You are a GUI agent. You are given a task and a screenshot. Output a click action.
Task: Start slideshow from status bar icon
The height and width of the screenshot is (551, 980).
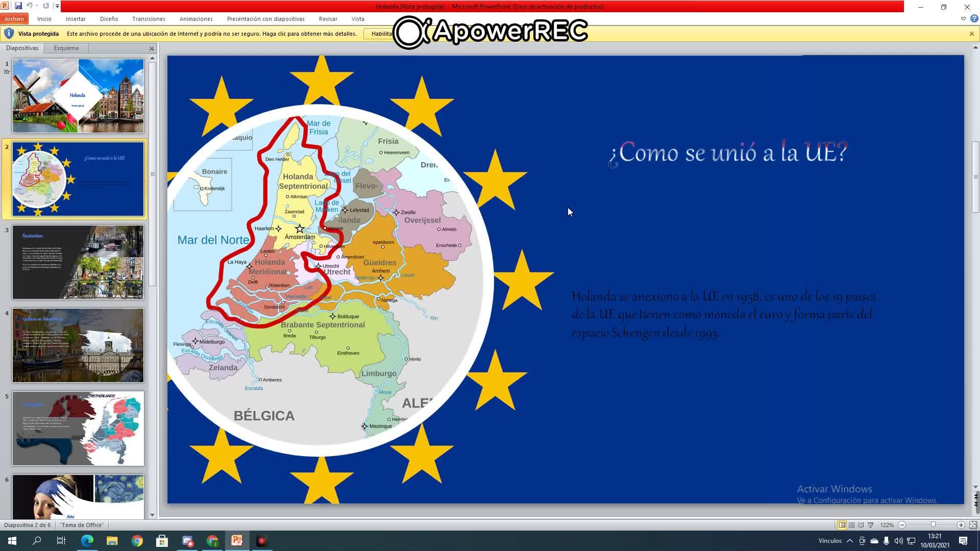click(x=871, y=525)
